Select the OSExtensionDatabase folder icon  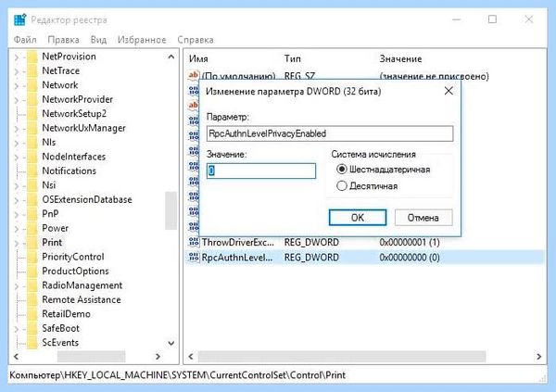(32, 200)
